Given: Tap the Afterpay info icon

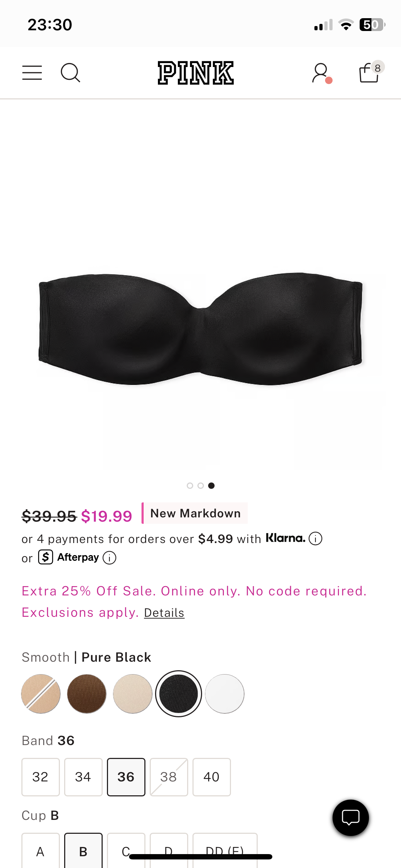Looking at the screenshot, I should [x=109, y=558].
